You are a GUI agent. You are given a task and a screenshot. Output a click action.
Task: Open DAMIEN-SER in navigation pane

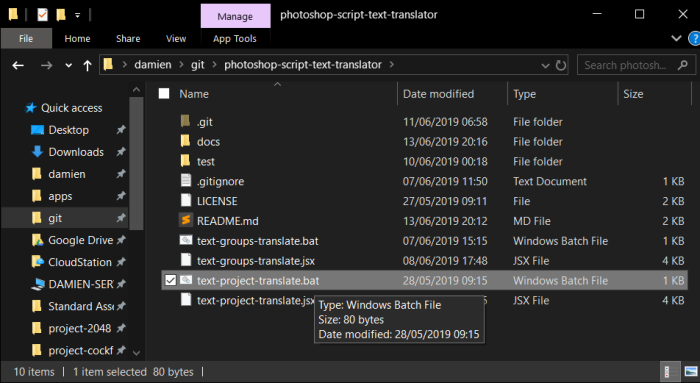[x=80, y=284]
